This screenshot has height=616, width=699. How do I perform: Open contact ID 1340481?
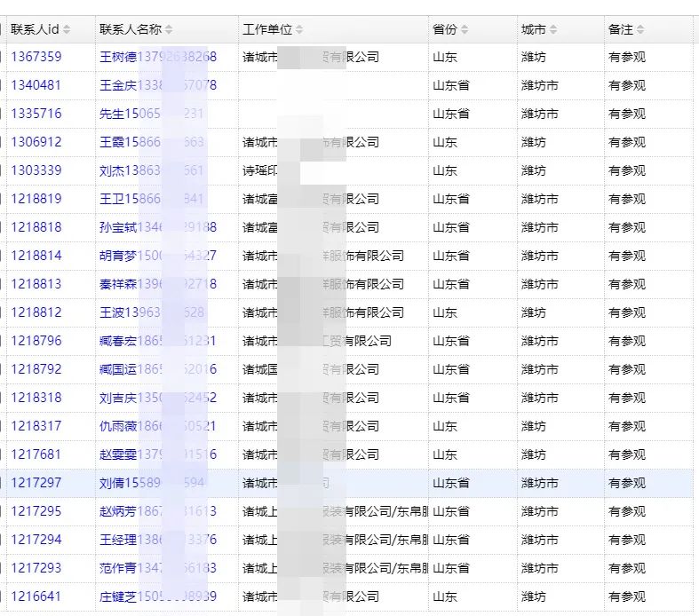tap(36, 85)
